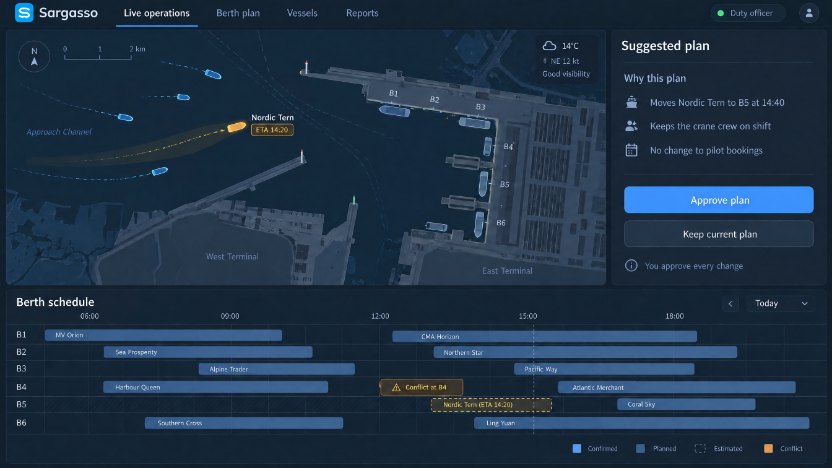Select the vessel moored at berth B1
This screenshot has width=832, height=468.
[x=395, y=111]
